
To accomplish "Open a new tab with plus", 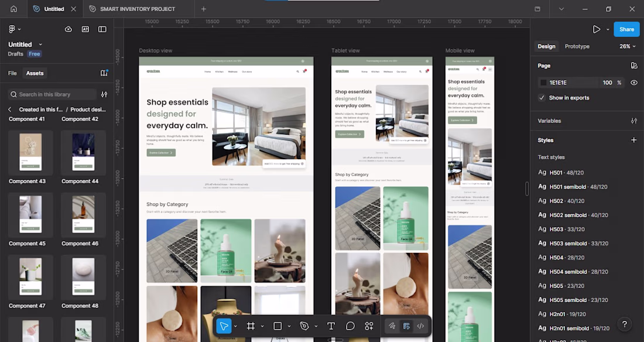I will point(204,9).
